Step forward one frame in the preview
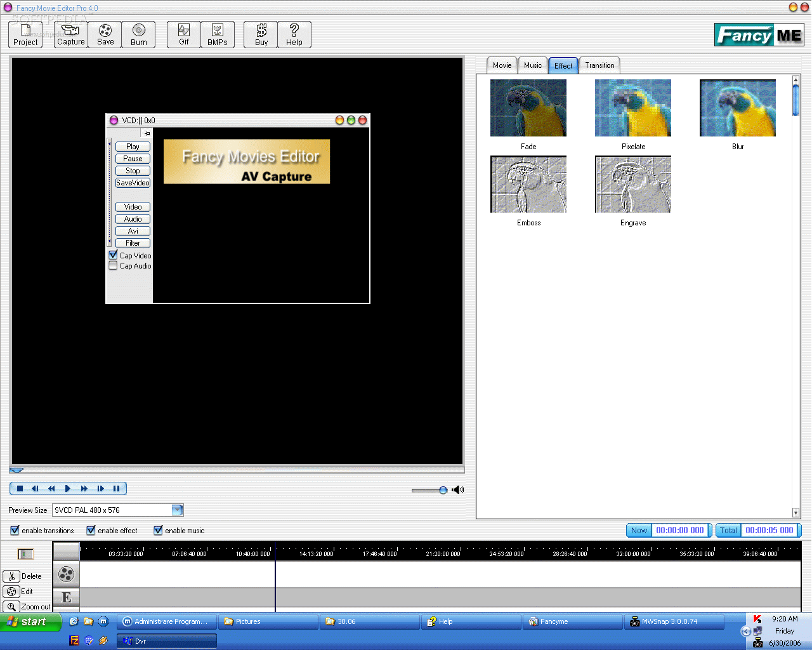This screenshot has width=812, height=650. point(100,488)
